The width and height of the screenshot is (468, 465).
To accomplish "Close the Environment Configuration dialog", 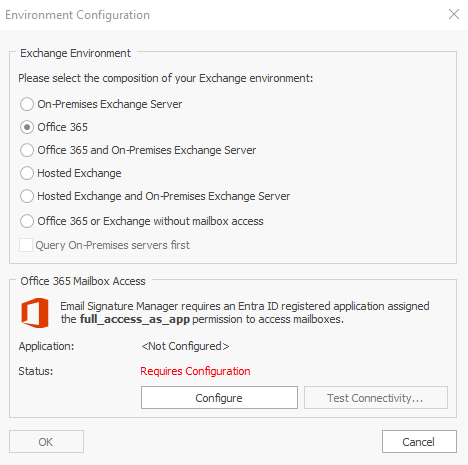I will click(x=454, y=14).
